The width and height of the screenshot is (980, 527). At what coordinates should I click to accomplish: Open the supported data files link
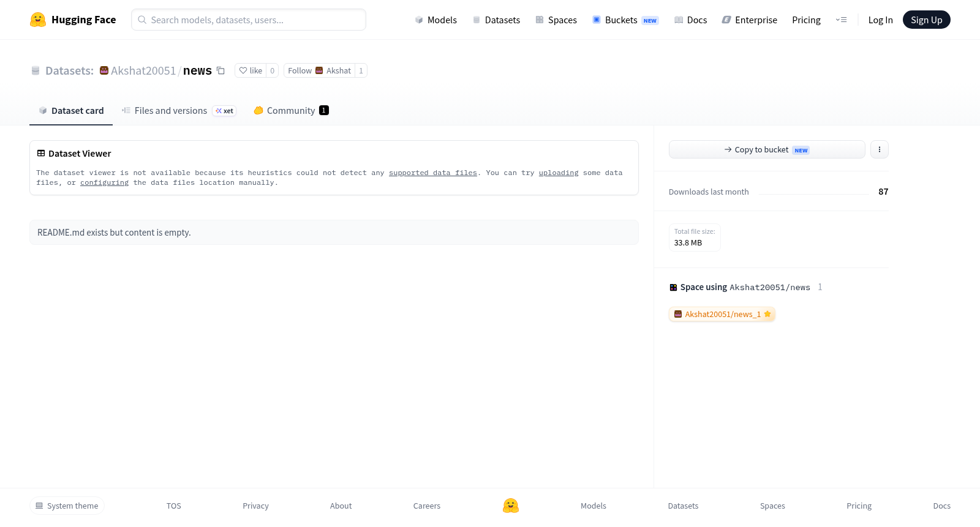pyautogui.click(x=433, y=173)
